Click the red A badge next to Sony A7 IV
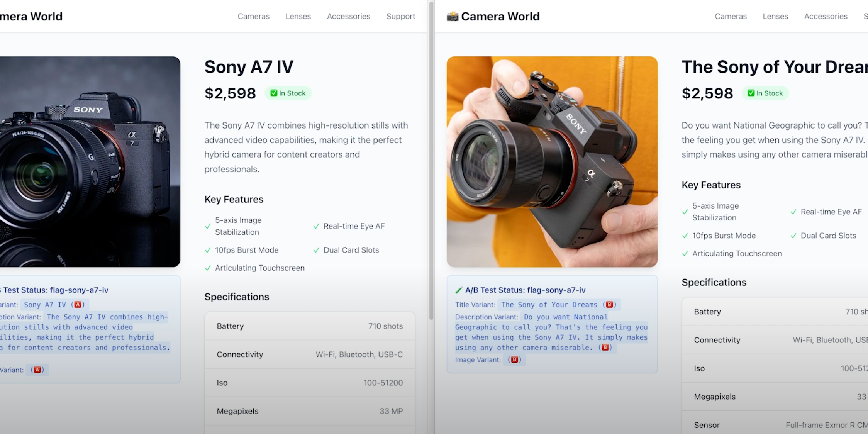The height and width of the screenshot is (434, 868). coord(78,305)
